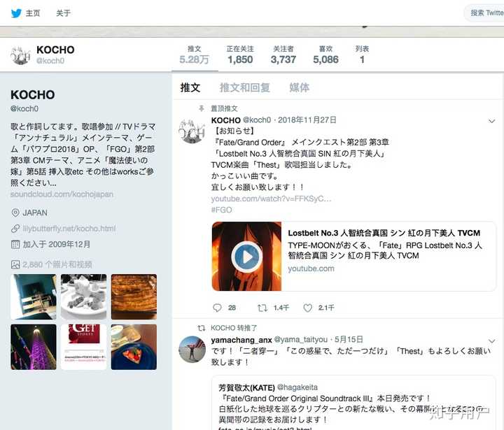This screenshot has height=430, width=504.
Task: Play the Lostbelt No.3 TVCM video
Action: [x=246, y=257]
